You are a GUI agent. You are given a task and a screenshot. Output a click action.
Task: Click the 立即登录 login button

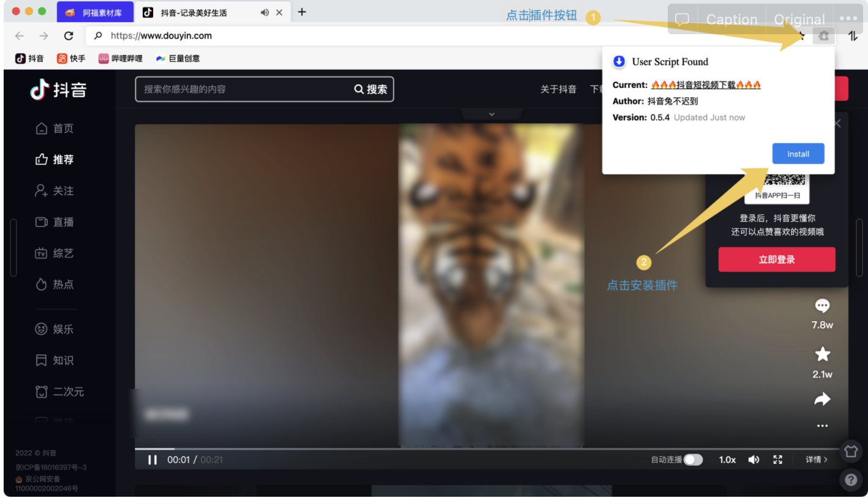pyautogui.click(x=776, y=259)
